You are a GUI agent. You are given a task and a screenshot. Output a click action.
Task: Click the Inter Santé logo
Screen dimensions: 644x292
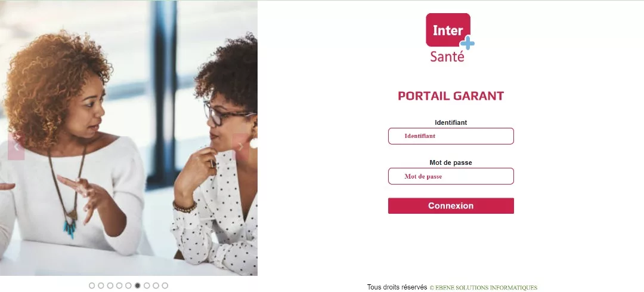[450, 38]
